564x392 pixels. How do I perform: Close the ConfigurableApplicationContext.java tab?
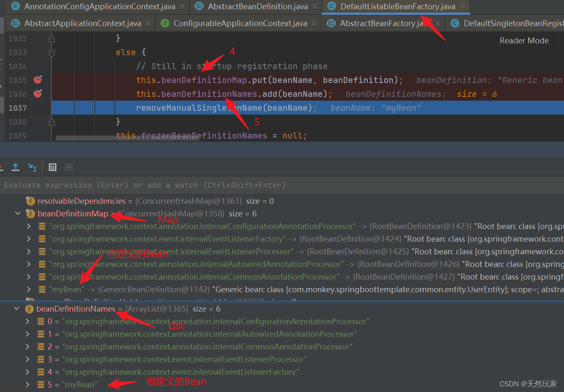point(314,23)
